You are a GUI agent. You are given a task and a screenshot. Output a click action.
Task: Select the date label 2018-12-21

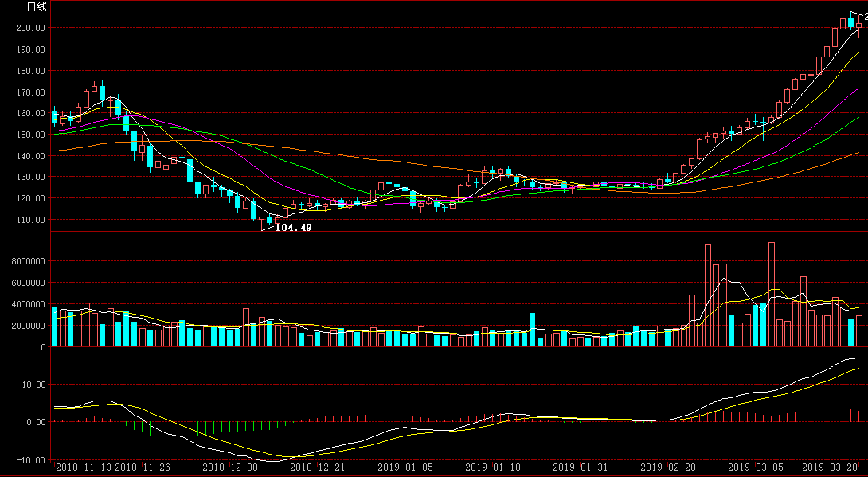(317, 467)
